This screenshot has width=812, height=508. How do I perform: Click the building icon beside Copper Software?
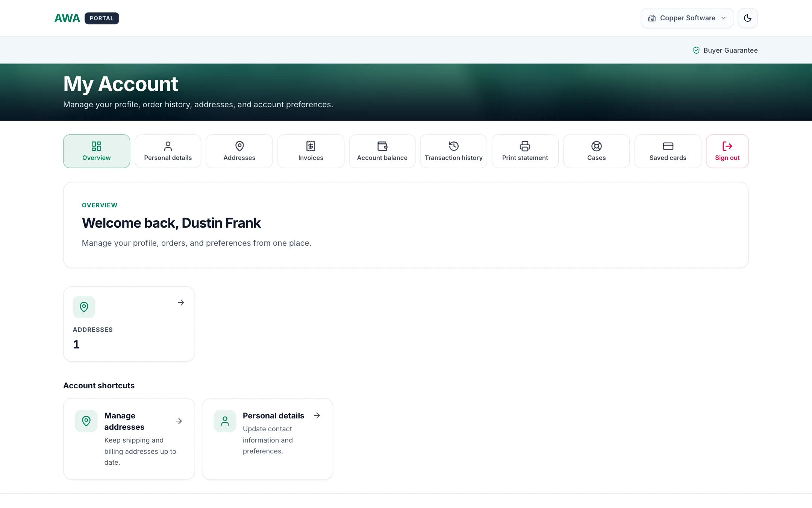click(x=652, y=18)
